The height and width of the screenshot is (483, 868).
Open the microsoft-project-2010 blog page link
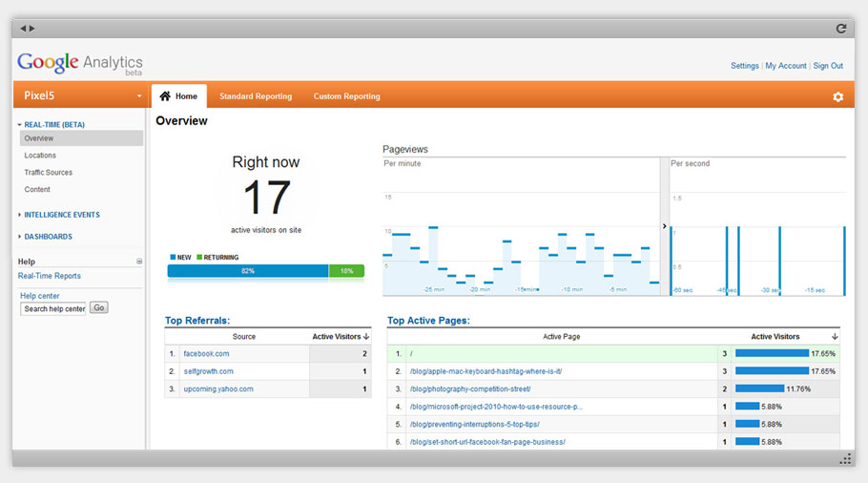pyautogui.click(x=496, y=407)
